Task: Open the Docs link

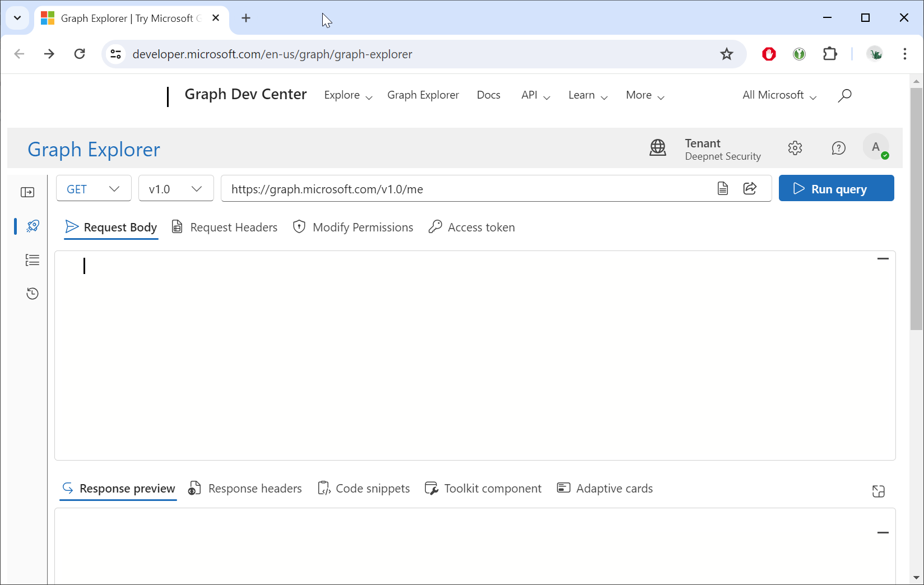Action: coord(488,95)
